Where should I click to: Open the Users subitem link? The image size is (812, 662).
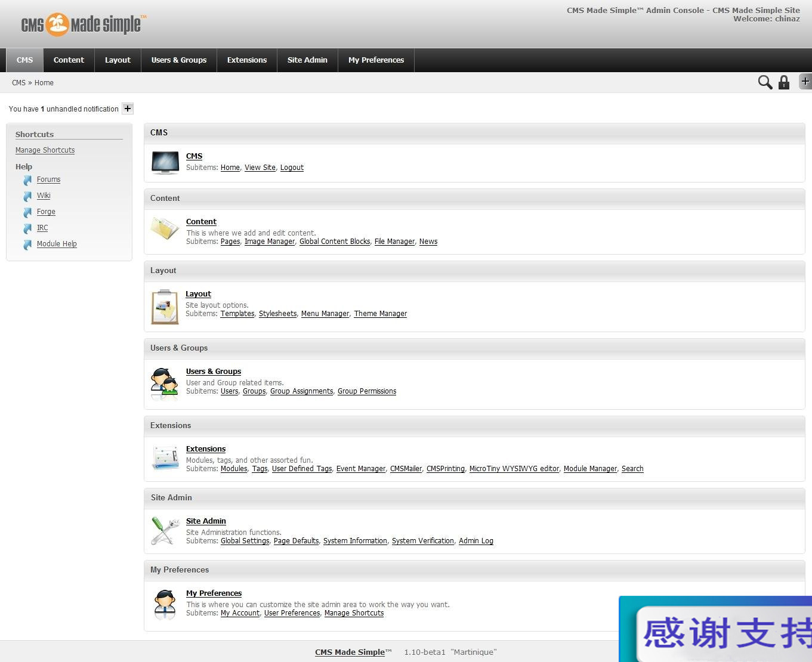point(230,391)
